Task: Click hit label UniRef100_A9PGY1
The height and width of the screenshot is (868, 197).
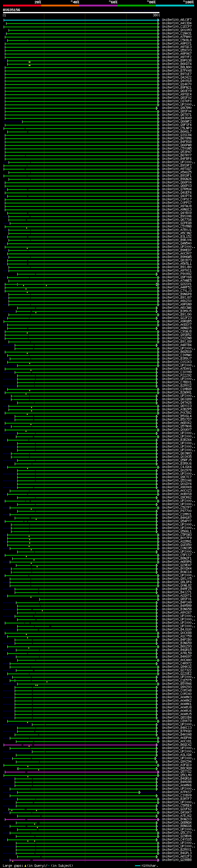Action: pyautogui.click(x=177, y=43)
